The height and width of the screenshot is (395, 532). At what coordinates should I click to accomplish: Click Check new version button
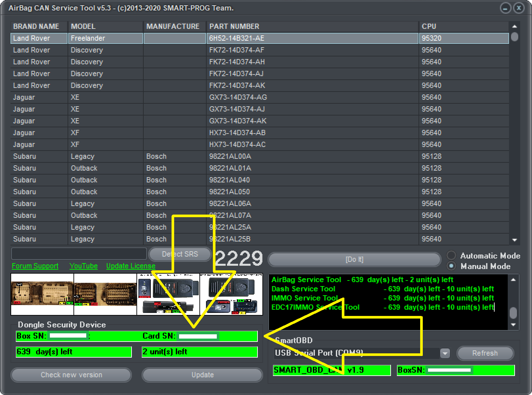(71, 375)
